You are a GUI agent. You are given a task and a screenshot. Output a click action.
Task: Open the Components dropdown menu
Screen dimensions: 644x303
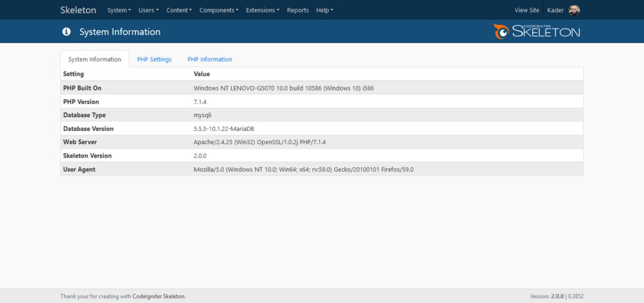click(x=219, y=10)
